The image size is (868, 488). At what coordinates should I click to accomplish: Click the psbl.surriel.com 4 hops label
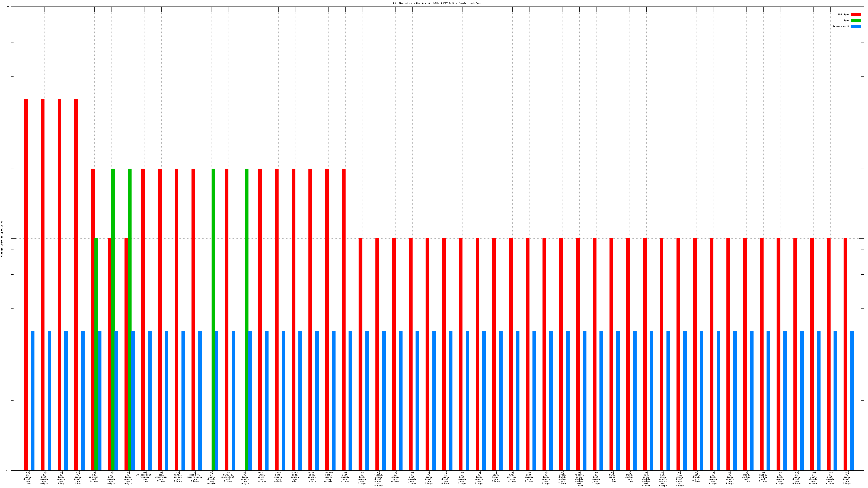point(512,477)
